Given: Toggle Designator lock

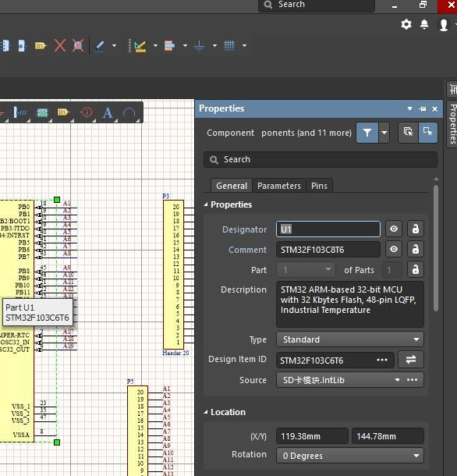Looking at the screenshot, I should [x=416, y=229].
